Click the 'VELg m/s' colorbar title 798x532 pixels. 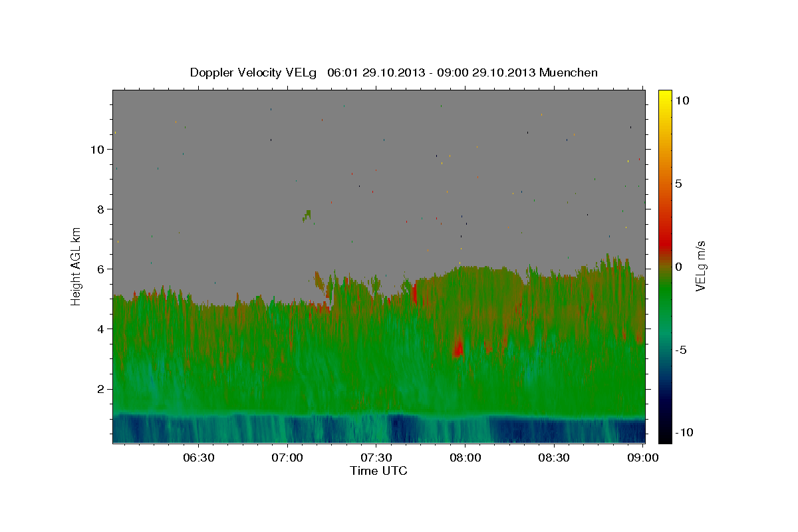pyautogui.click(x=700, y=267)
